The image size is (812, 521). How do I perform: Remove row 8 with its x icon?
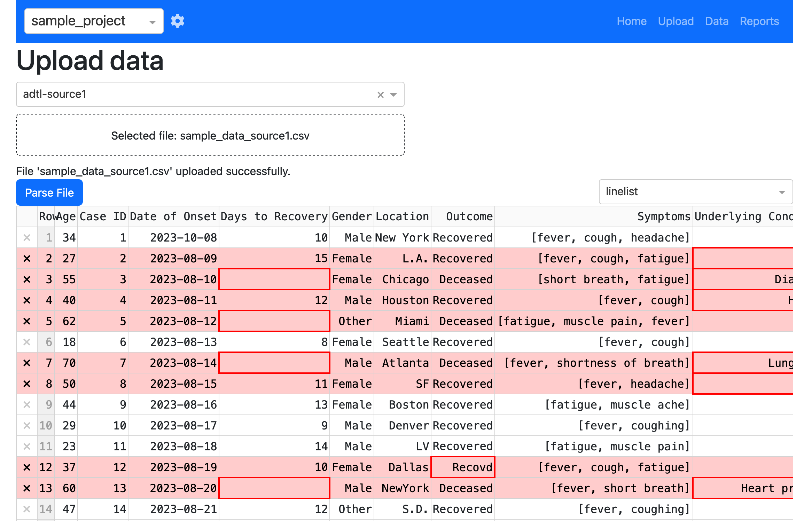click(x=27, y=384)
